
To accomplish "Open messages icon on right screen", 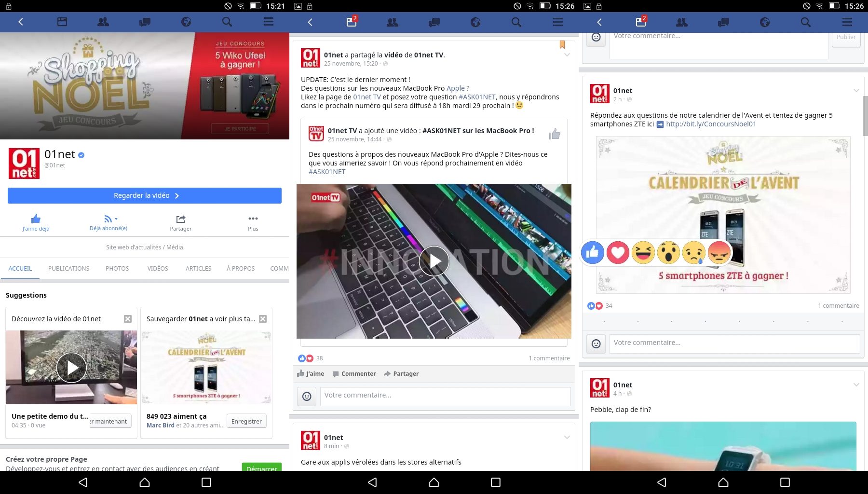I will [723, 22].
